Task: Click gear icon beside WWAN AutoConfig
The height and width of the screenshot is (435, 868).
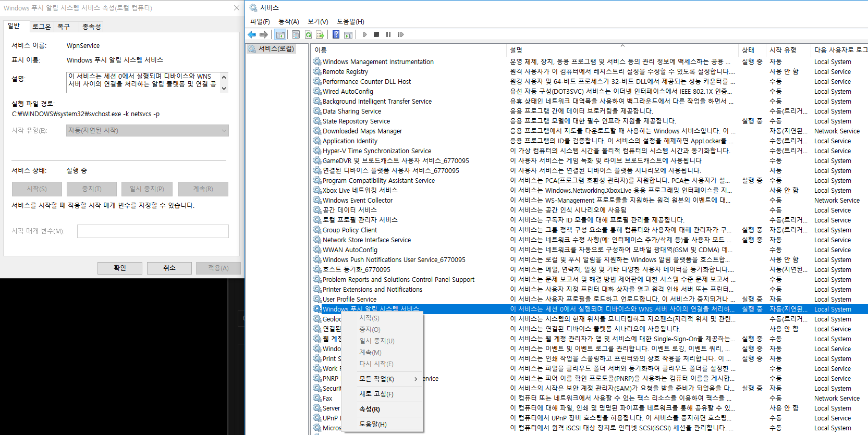Action: point(317,250)
